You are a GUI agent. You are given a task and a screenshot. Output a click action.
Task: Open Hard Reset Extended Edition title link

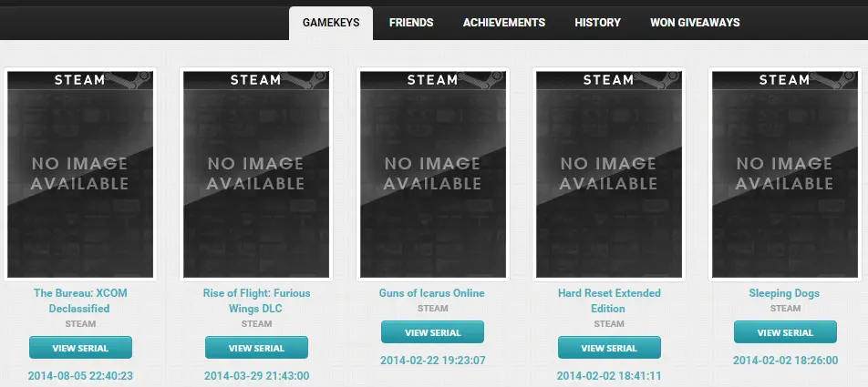(609, 300)
